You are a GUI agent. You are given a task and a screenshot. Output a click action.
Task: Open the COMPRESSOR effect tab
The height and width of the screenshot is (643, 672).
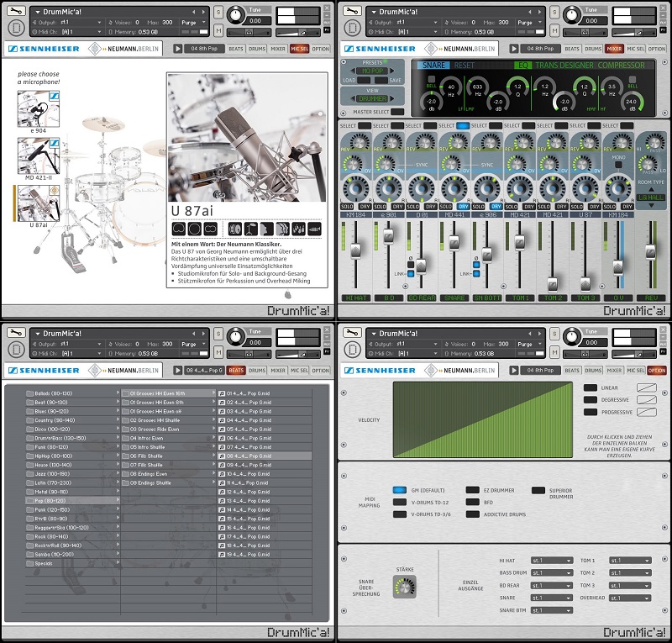tap(621, 66)
